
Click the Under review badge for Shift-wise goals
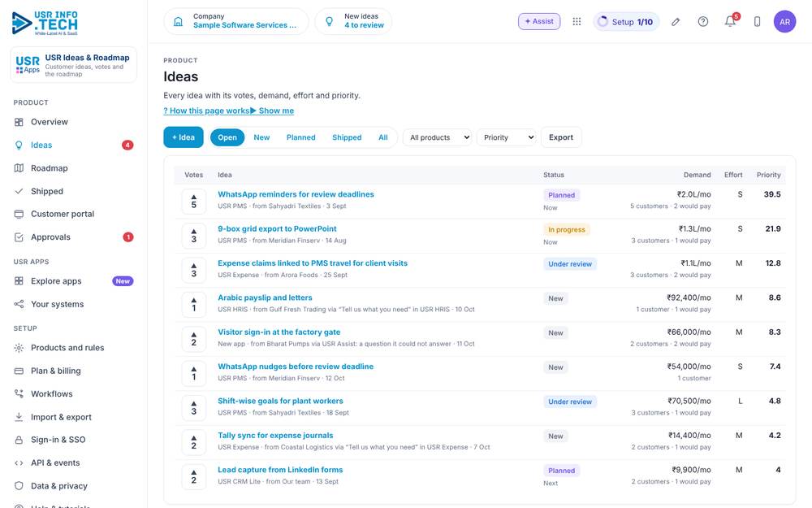[570, 402]
